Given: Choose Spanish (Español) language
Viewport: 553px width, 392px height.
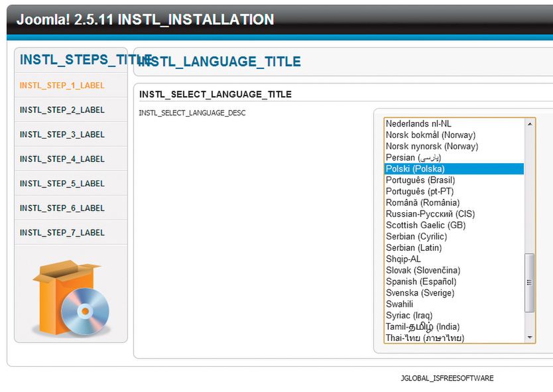Looking at the screenshot, I should [x=454, y=281].
